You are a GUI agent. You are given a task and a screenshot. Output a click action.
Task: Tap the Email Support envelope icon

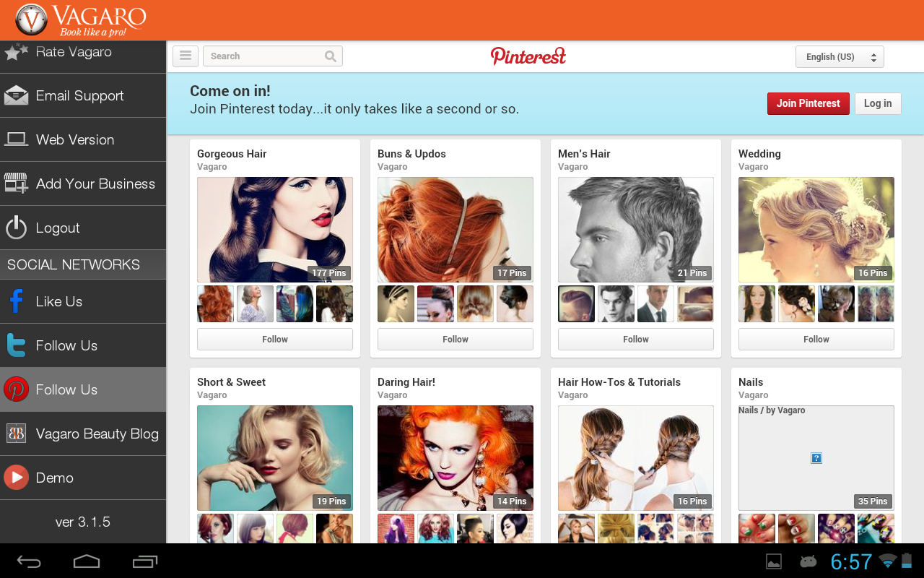16,95
